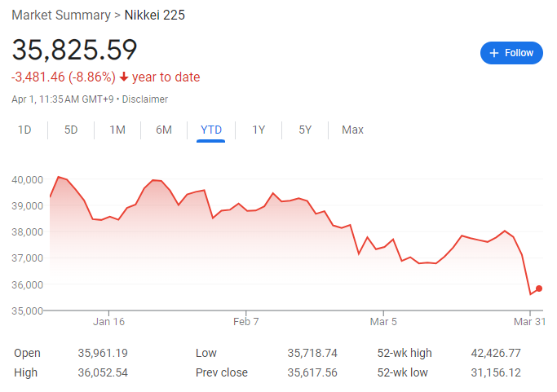Viewport: 557px width, 392px height.
Task: Choose the 5Y time range
Action: pyautogui.click(x=304, y=130)
